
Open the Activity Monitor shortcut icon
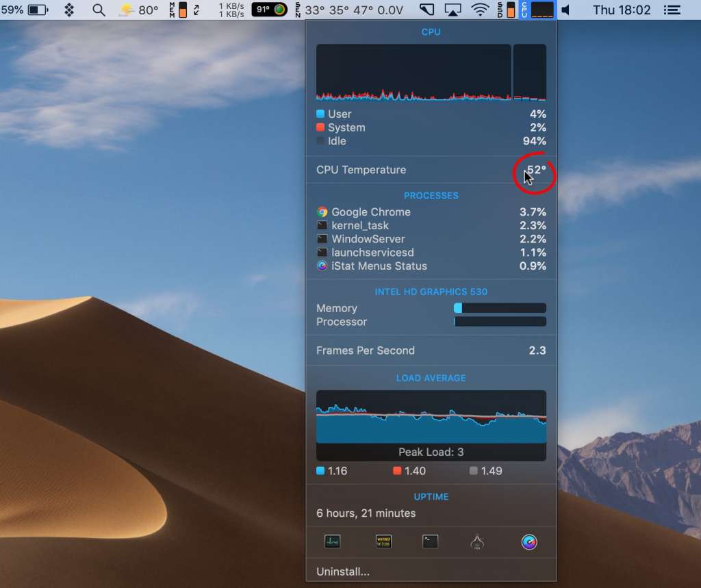(x=332, y=541)
